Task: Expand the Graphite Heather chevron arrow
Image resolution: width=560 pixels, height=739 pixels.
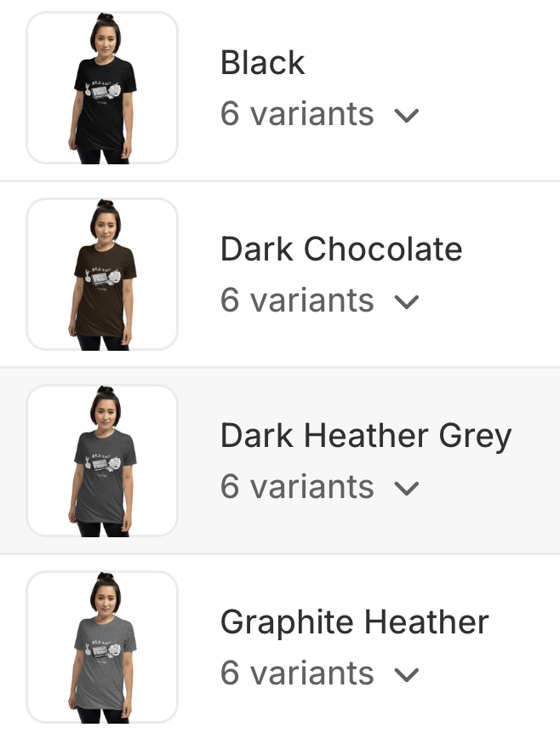Action: point(408,675)
